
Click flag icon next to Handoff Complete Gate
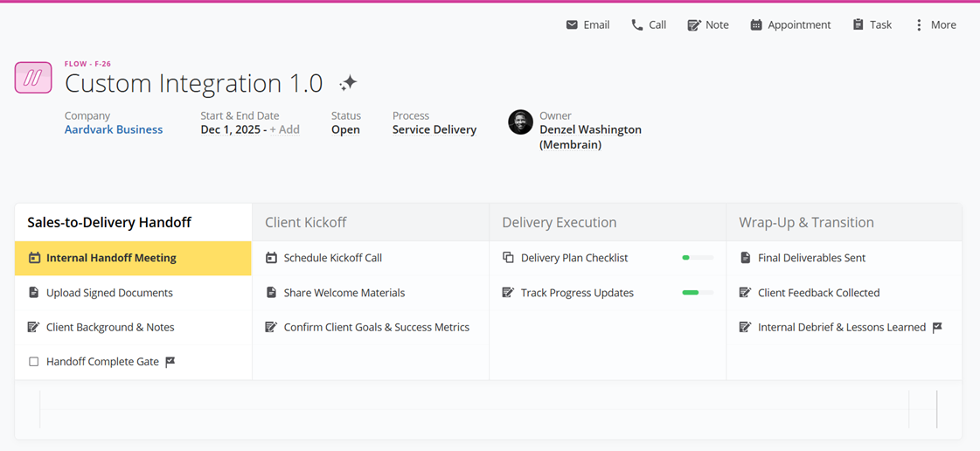coord(170,362)
